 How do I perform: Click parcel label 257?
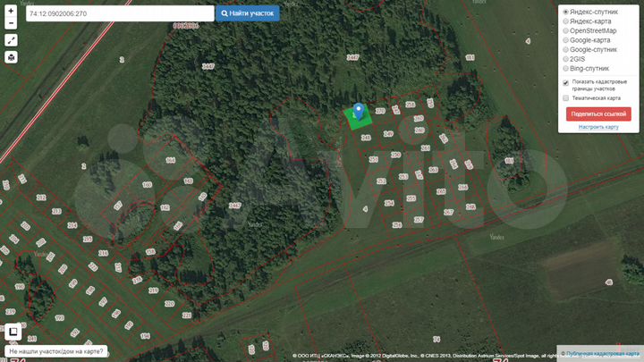coord(419,220)
